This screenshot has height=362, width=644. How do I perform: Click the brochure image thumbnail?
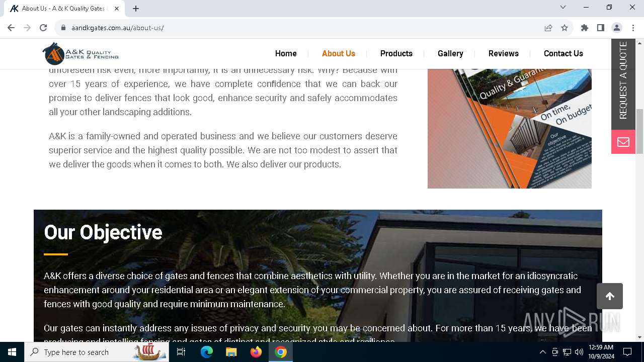pos(510,129)
